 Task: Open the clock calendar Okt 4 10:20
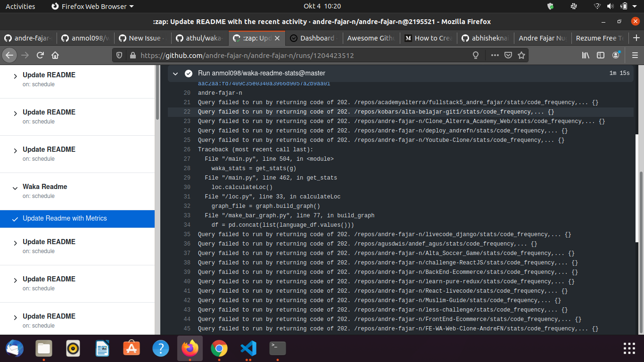pyautogui.click(x=322, y=6)
